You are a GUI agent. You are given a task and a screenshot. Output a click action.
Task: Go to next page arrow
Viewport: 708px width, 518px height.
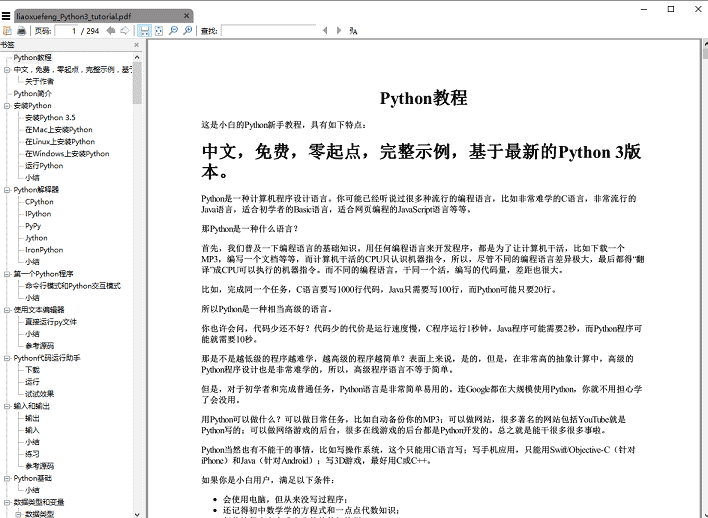(x=125, y=31)
